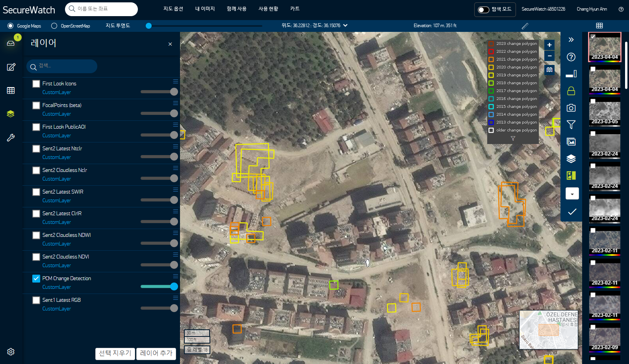
Task: Open the edit pencil icon in left sidebar
Action: click(x=11, y=67)
